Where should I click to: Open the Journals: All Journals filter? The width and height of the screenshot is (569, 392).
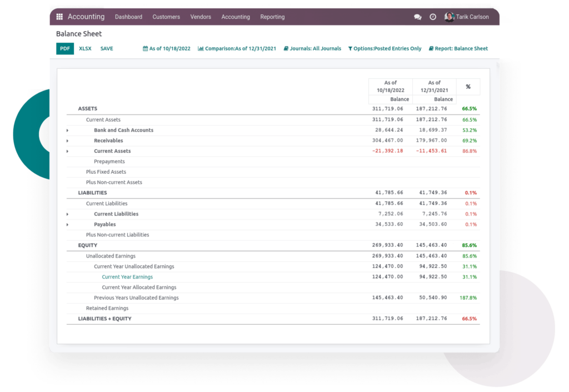[x=312, y=49]
